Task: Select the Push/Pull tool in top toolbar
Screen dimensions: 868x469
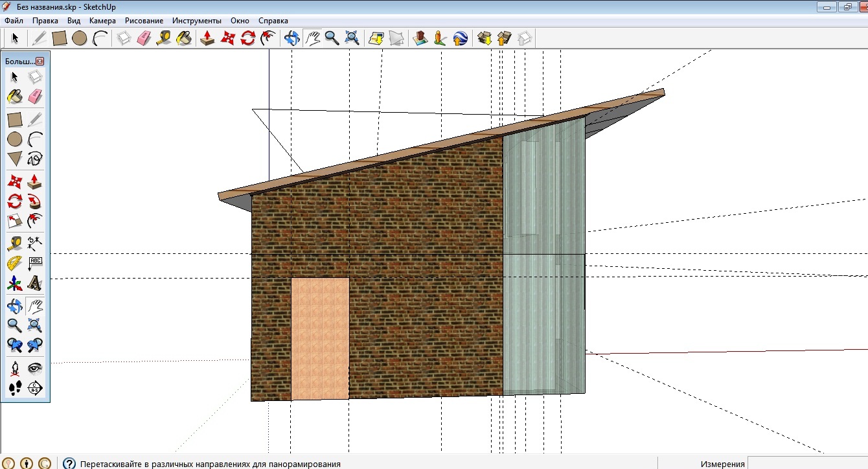Action: click(x=207, y=38)
